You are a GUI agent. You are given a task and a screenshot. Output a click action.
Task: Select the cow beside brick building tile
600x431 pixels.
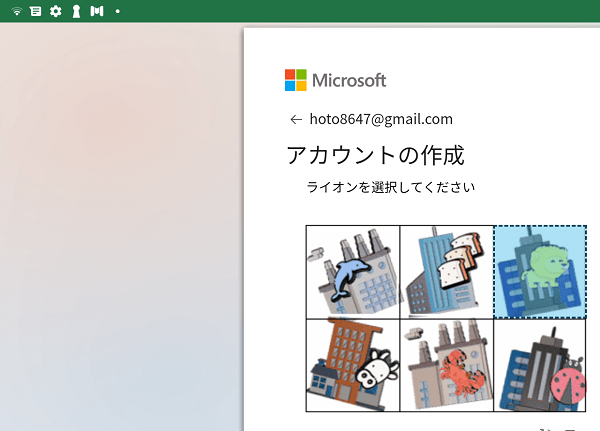(x=353, y=365)
